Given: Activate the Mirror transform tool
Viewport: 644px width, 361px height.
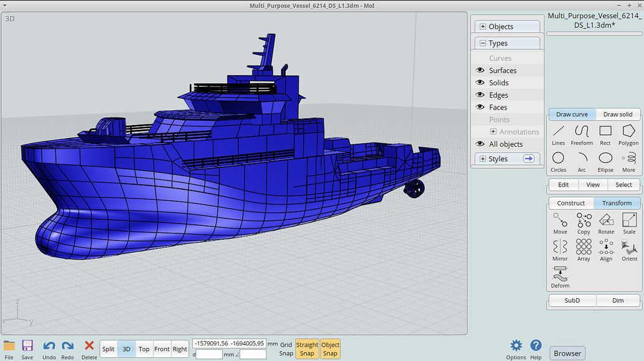Looking at the screenshot, I should (560, 251).
